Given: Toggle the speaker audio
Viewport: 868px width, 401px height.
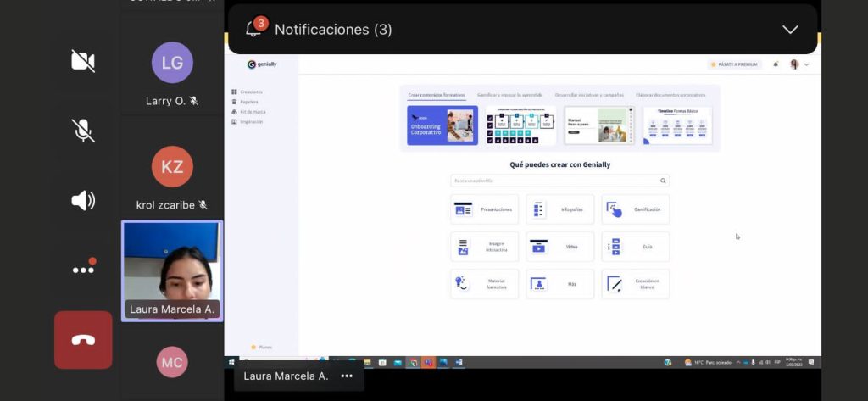Looking at the screenshot, I should pos(83,201).
